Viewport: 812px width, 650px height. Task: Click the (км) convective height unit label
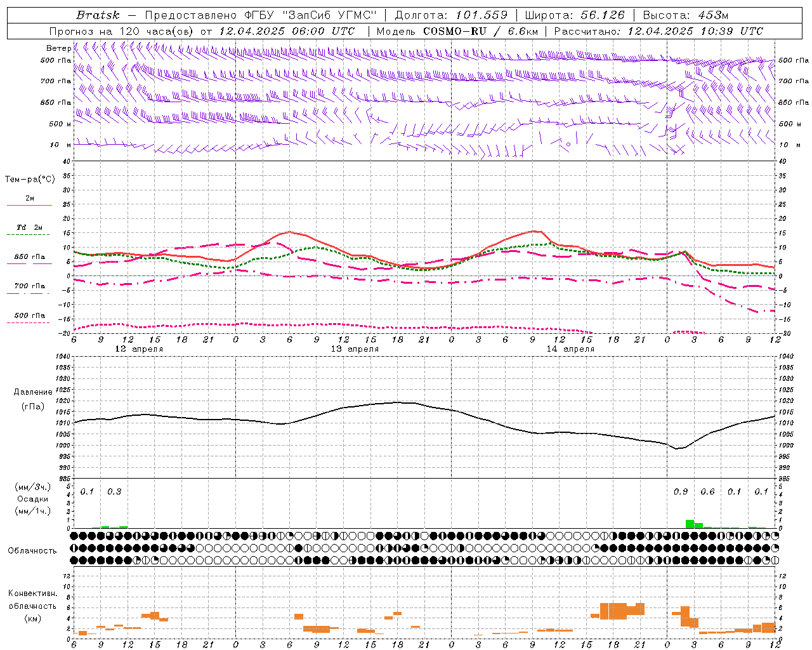pyautogui.click(x=33, y=618)
